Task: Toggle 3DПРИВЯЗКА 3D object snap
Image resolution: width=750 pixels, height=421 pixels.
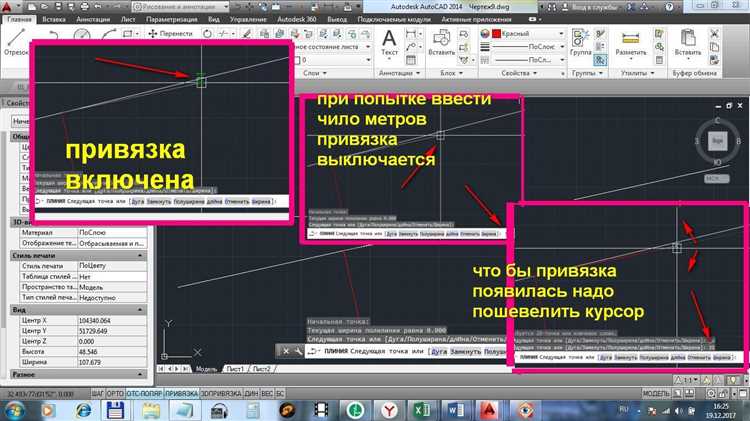Action: point(221,393)
